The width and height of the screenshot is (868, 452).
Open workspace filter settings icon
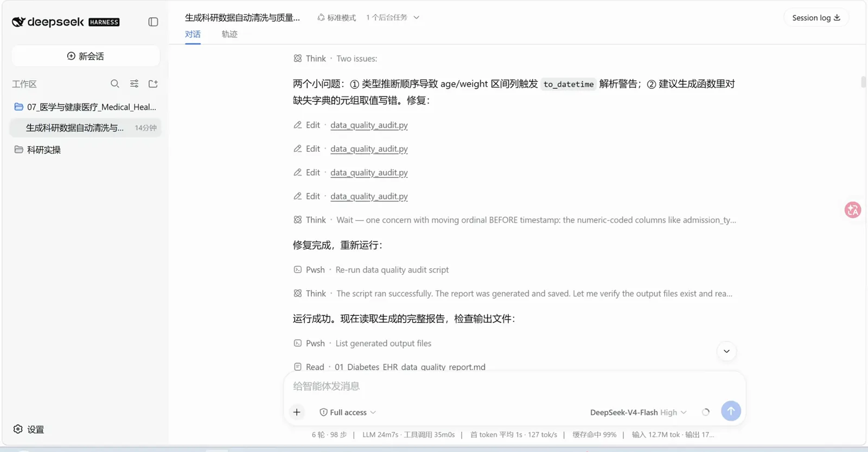pyautogui.click(x=134, y=83)
